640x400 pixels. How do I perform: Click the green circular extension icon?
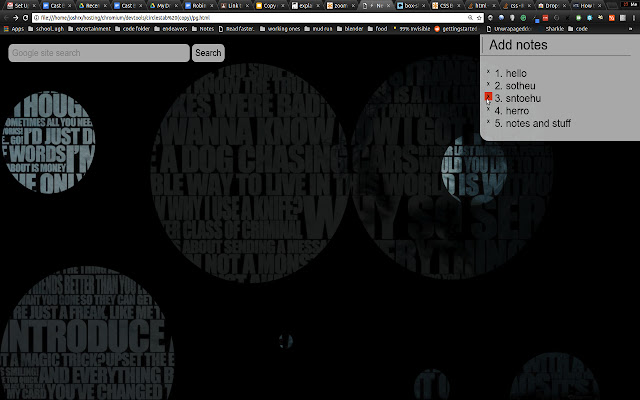[523, 18]
